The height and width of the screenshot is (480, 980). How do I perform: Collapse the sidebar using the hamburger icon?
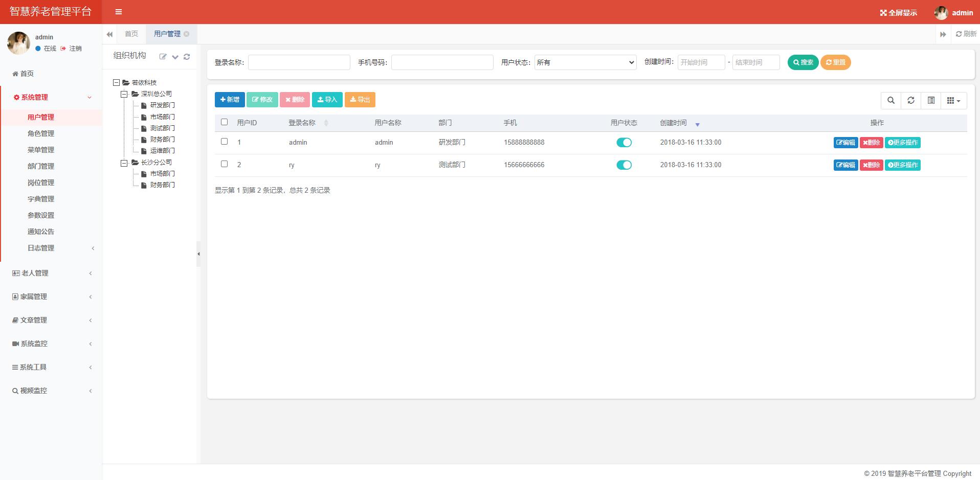pos(118,12)
